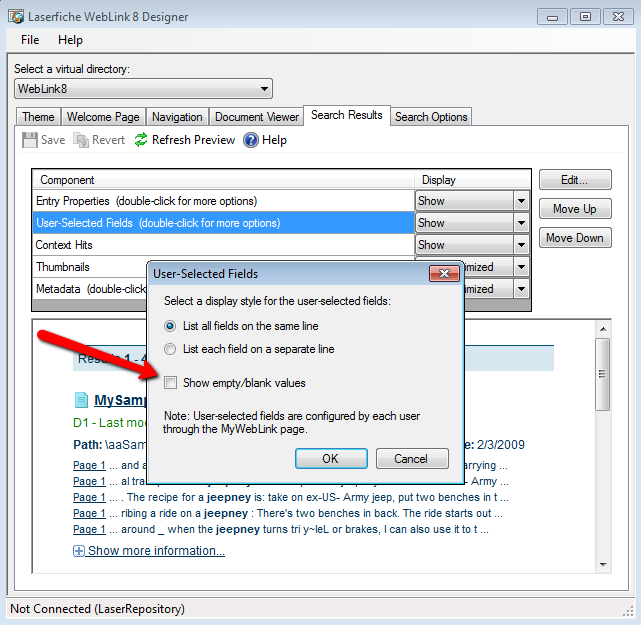Screen dimensions: 641x625
Task: Click the plus icon next to Show more information
Action: (x=78, y=551)
